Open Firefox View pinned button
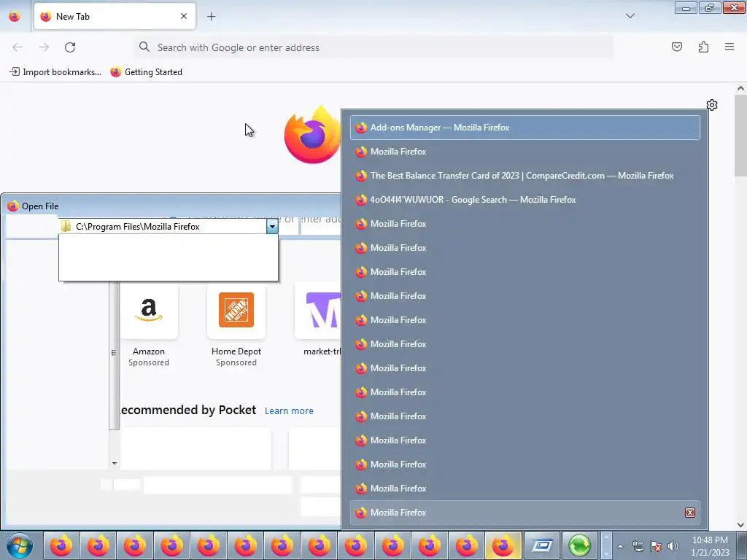 tap(15, 17)
